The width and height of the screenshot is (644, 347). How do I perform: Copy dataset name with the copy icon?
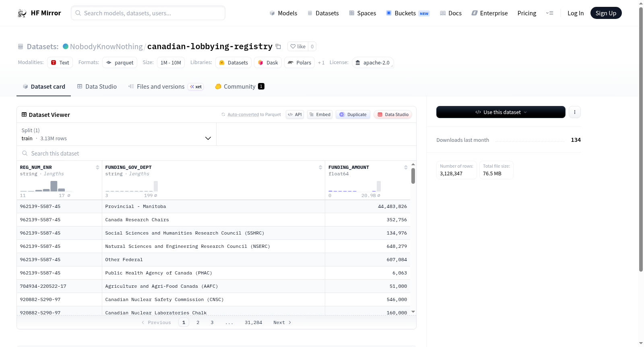[278, 46]
